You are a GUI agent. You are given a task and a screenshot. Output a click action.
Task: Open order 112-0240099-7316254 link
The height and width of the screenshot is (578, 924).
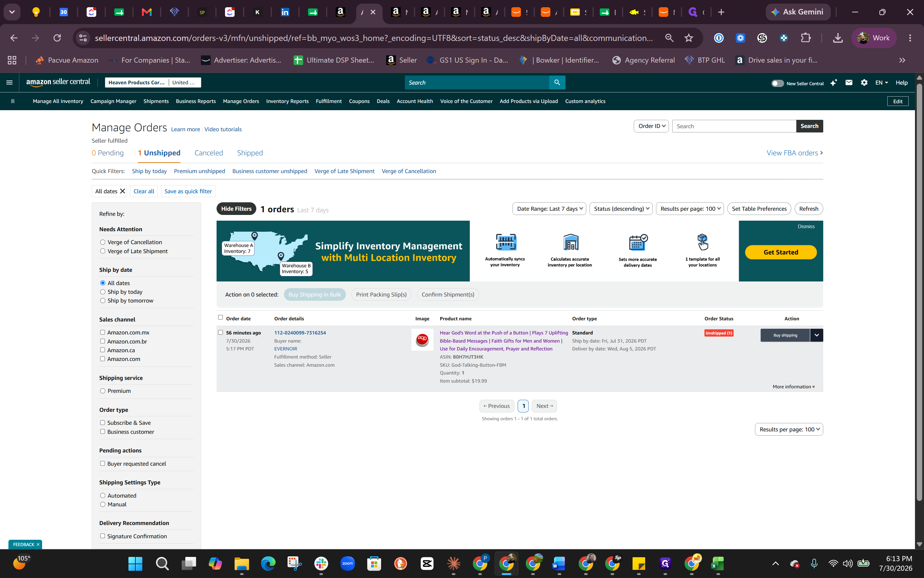[x=300, y=333]
